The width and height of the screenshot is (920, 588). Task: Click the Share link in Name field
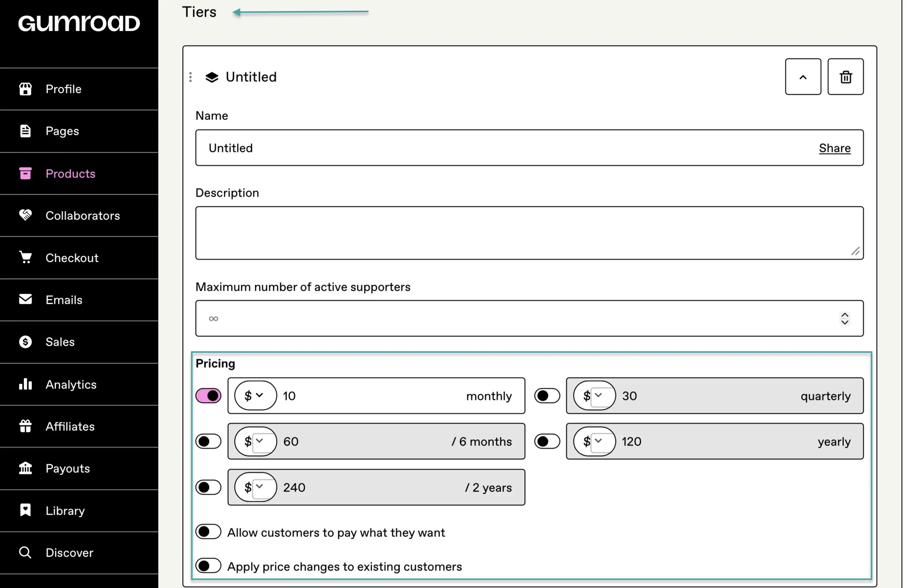point(835,148)
